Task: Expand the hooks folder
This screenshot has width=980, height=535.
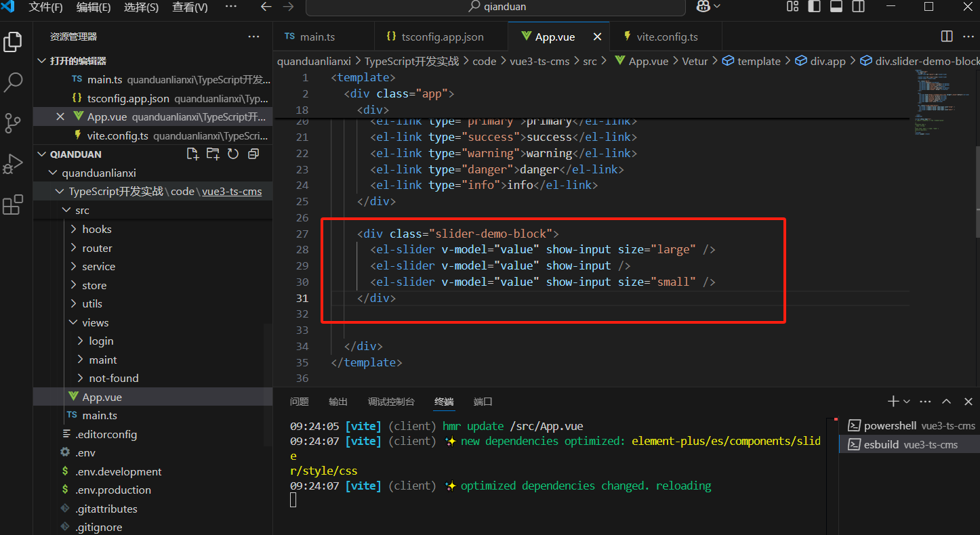Action: [74, 230]
